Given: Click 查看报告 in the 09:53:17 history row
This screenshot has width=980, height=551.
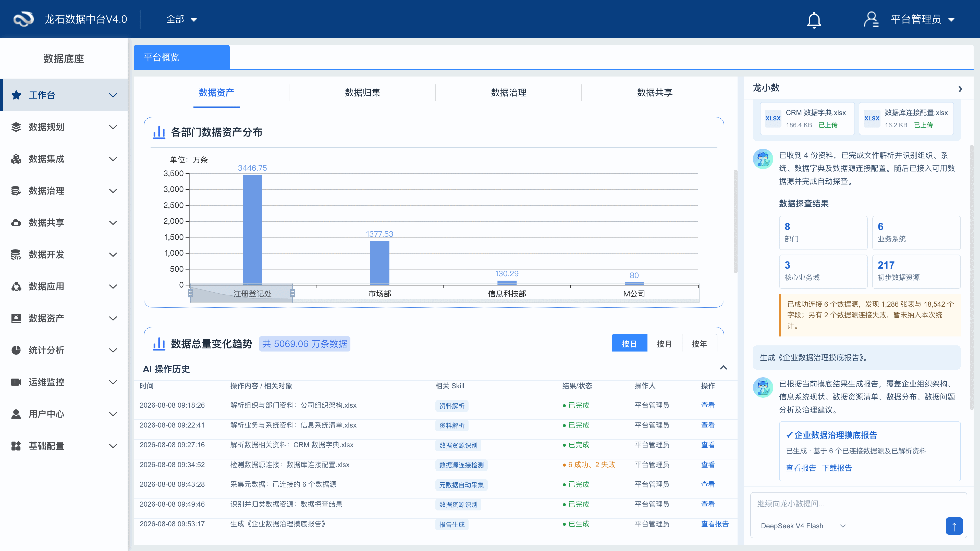Looking at the screenshot, I should (x=715, y=524).
